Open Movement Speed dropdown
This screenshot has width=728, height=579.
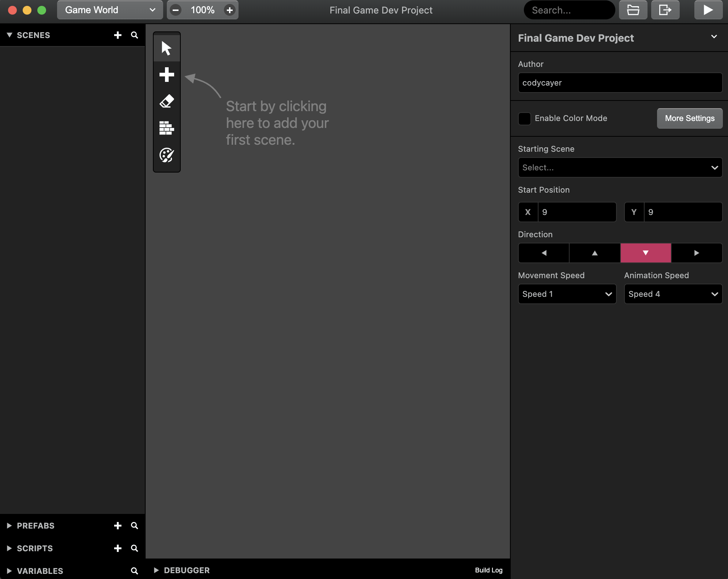pos(567,294)
